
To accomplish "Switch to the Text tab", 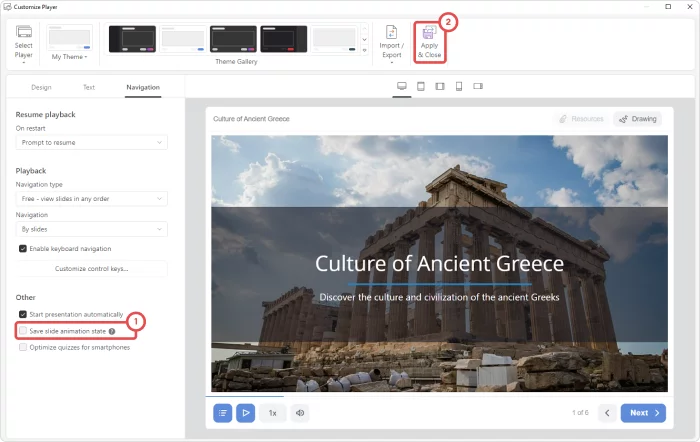I will coord(89,87).
